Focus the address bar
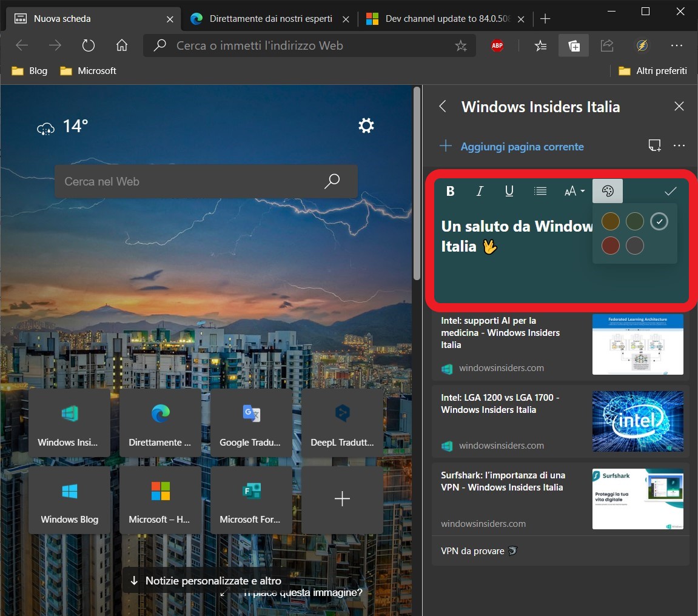 pyautogui.click(x=309, y=45)
